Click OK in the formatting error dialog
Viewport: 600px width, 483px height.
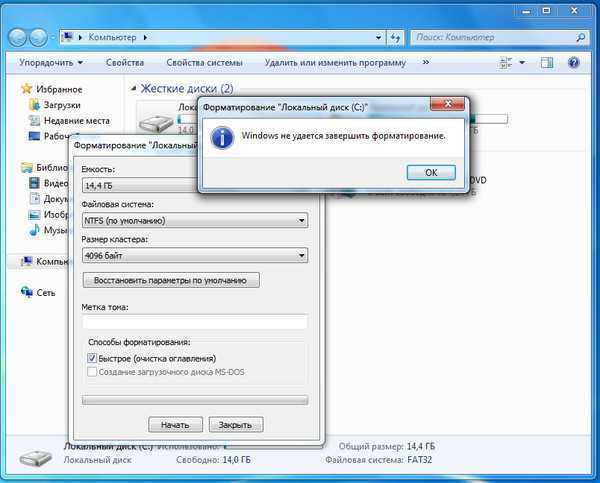[431, 173]
